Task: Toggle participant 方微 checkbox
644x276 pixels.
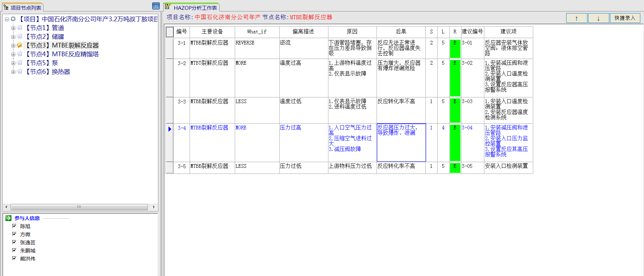Action: [x=14, y=234]
